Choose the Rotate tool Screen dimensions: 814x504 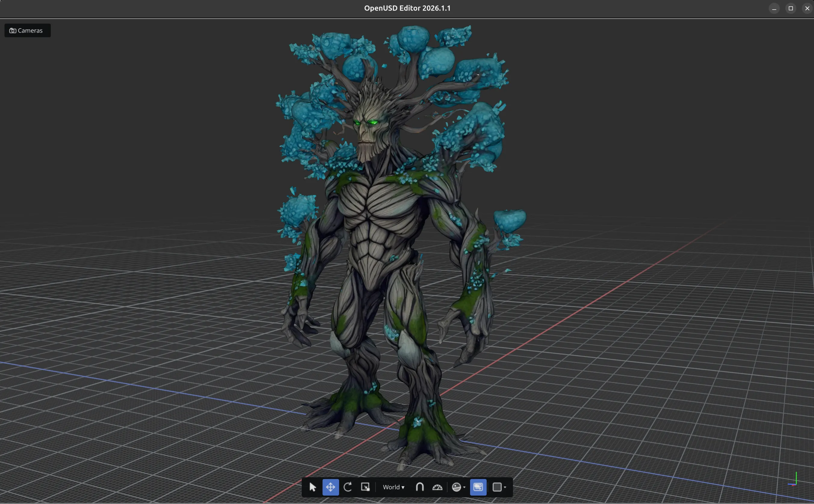(348, 487)
